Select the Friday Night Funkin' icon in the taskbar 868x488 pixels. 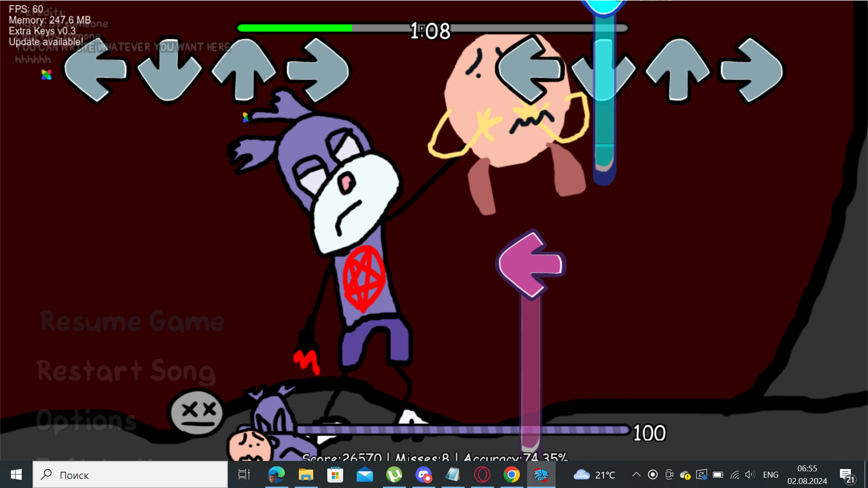[541, 475]
